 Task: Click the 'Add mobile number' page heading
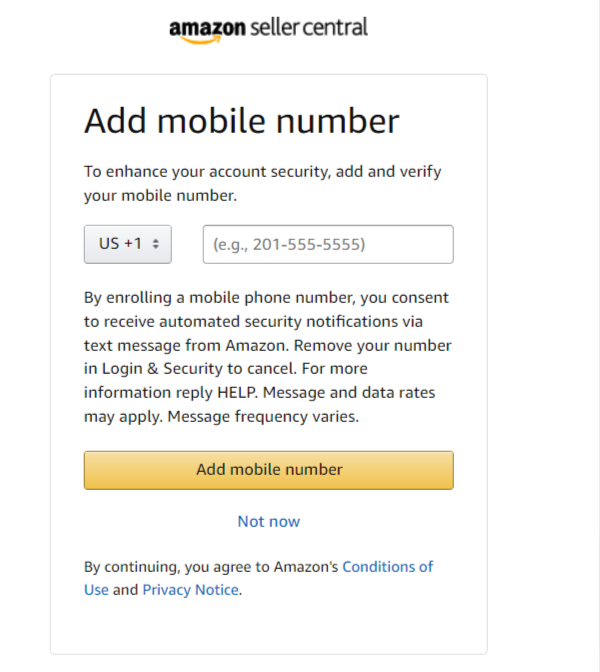241,121
